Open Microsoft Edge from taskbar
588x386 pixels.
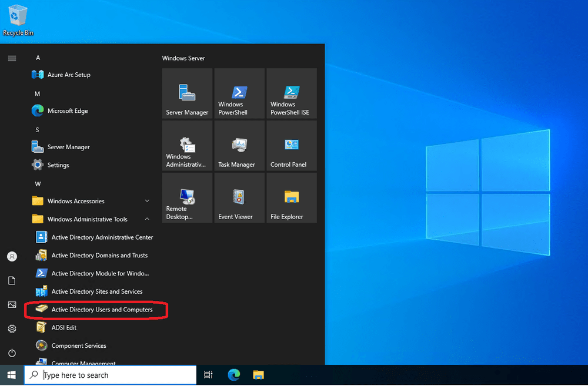(233, 375)
